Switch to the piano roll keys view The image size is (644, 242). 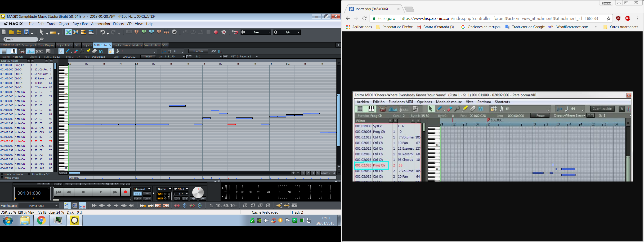click(x=13, y=51)
